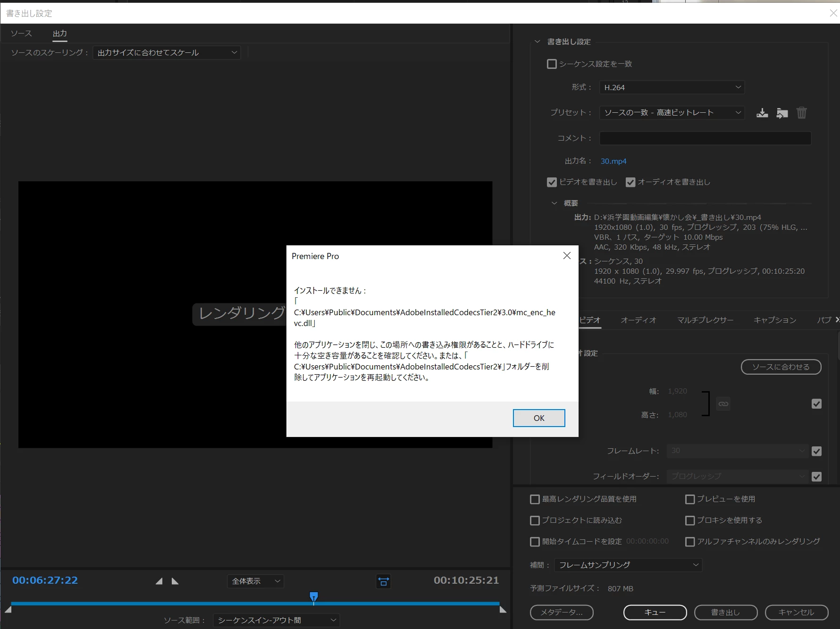Click the コメント input field
Screen dimensions: 840x629
(x=705, y=138)
